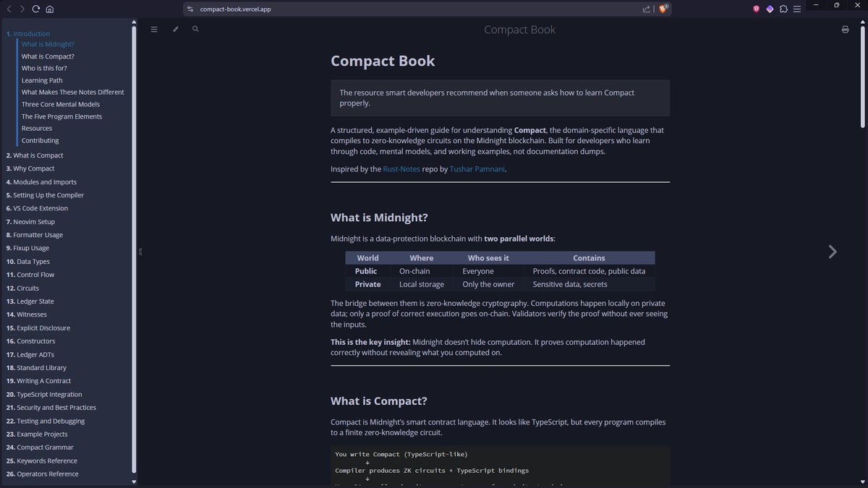
Task: Go forward with the browser forward arrow
Action: coord(22,9)
